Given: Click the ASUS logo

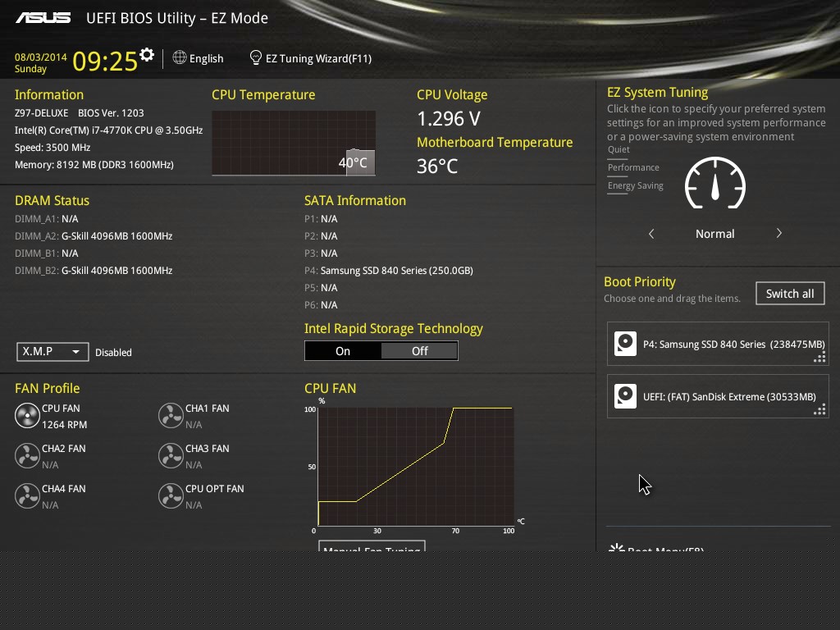Looking at the screenshot, I should [43, 18].
